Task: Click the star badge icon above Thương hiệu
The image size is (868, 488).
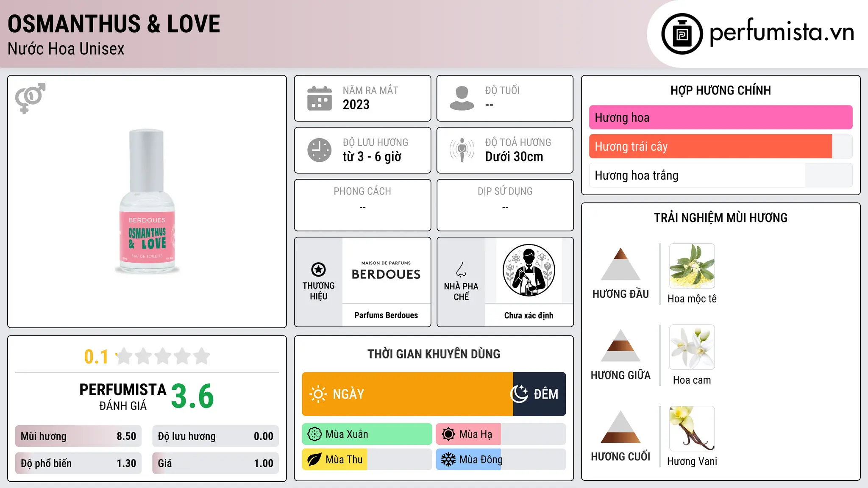Action: [318, 269]
